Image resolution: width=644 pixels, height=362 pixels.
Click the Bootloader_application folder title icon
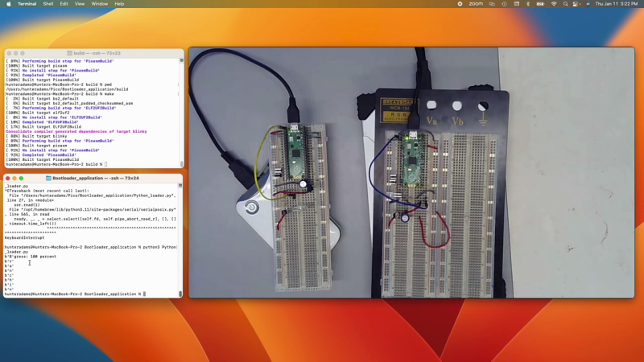click(49, 179)
